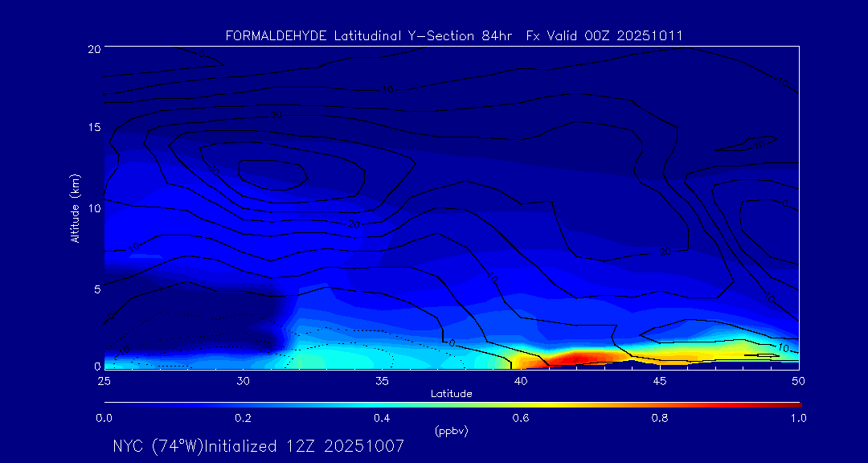Screen dimensions: 868x463
Task: Click the (ppbv) units label
Action: 451,431
